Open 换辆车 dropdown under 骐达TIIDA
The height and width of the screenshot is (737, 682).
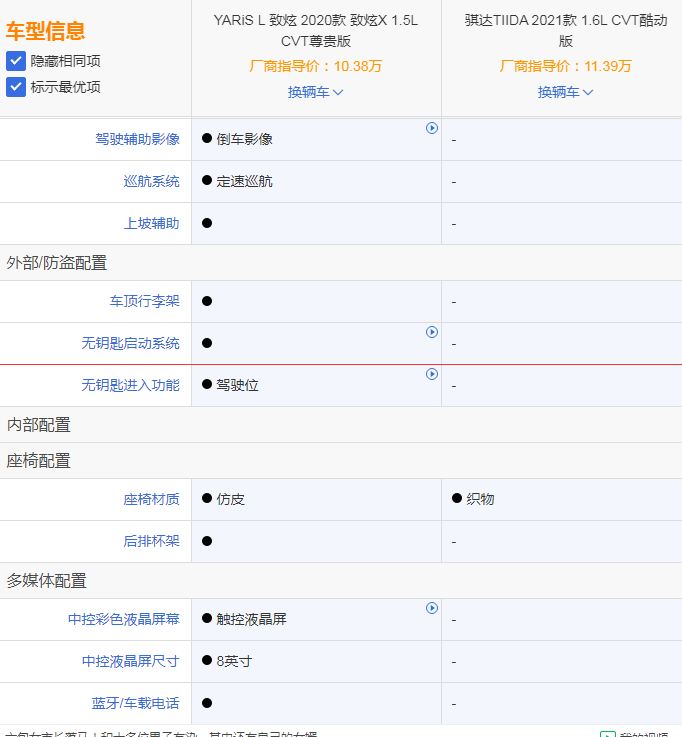[x=566, y=92]
